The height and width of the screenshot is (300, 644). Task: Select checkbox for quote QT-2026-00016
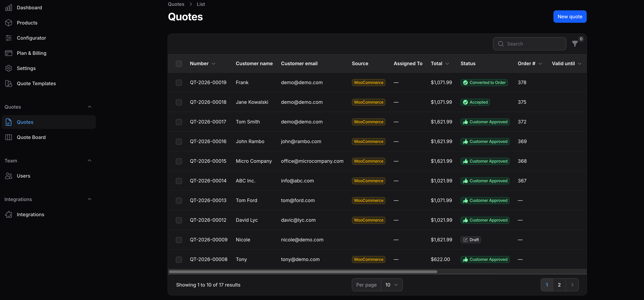click(x=179, y=142)
